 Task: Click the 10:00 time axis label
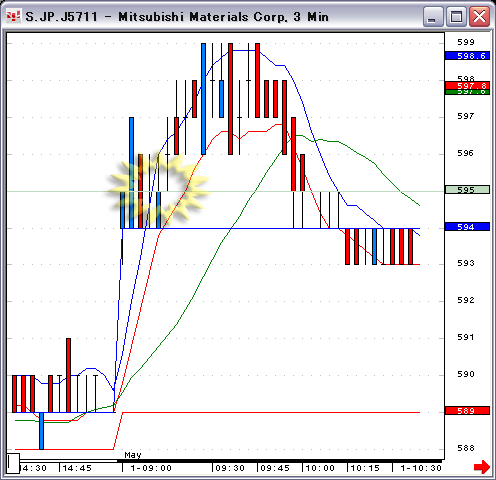point(320,468)
